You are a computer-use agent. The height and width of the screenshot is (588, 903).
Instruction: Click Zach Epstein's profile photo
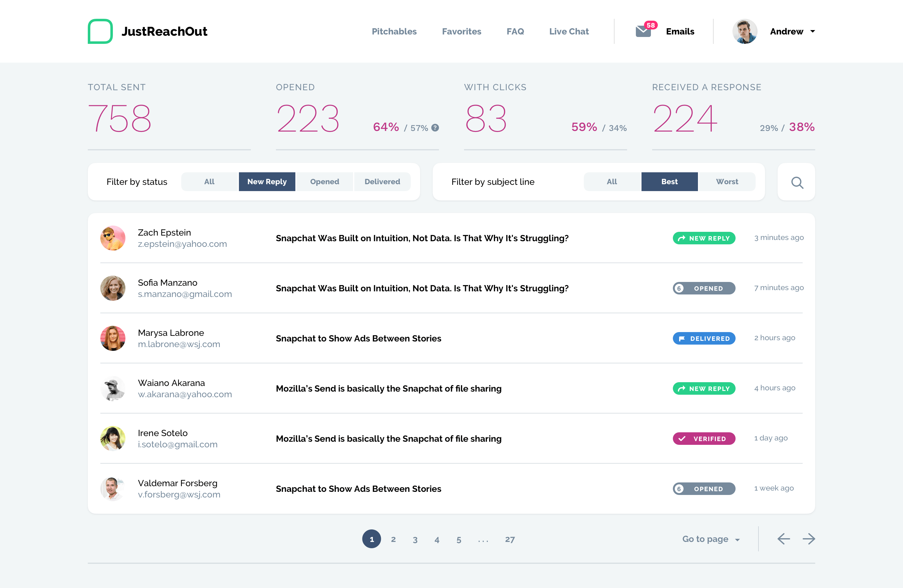(x=113, y=238)
